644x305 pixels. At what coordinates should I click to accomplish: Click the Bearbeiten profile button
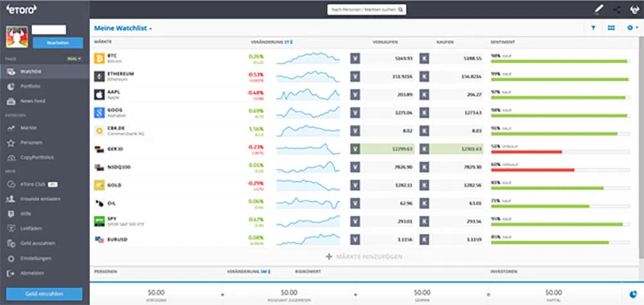(x=58, y=43)
